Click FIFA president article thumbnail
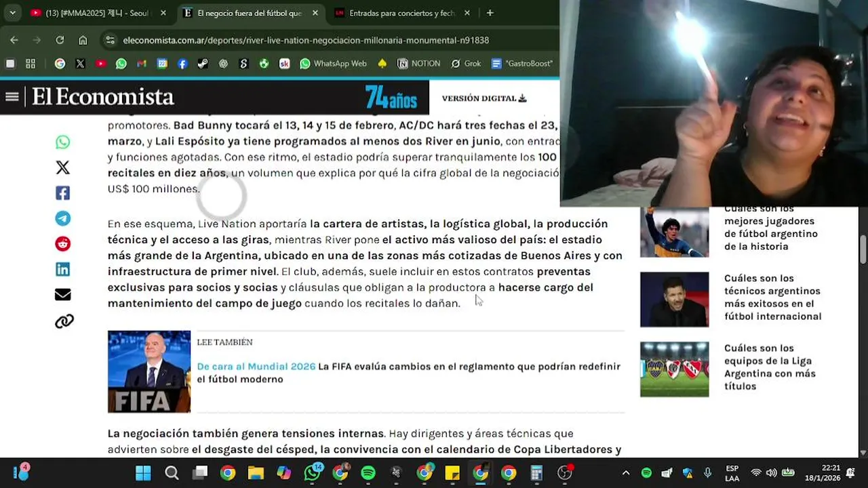Image resolution: width=868 pixels, height=488 pixels. tap(149, 371)
